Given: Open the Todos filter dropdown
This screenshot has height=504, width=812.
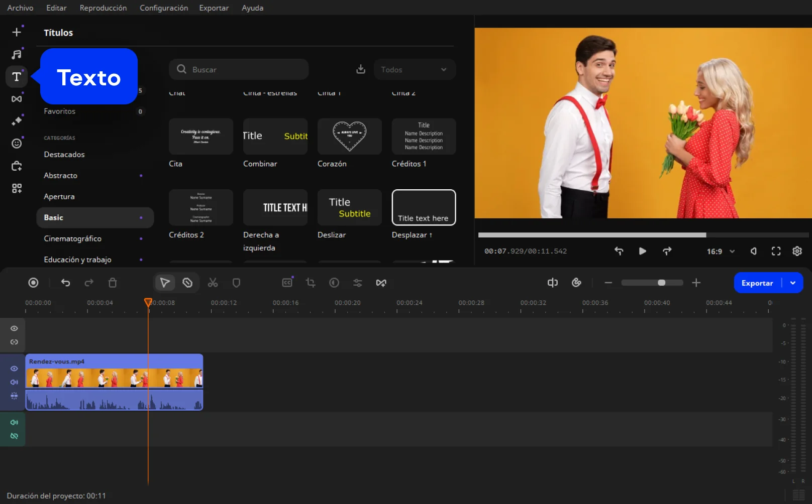Looking at the screenshot, I should coord(414,70).
